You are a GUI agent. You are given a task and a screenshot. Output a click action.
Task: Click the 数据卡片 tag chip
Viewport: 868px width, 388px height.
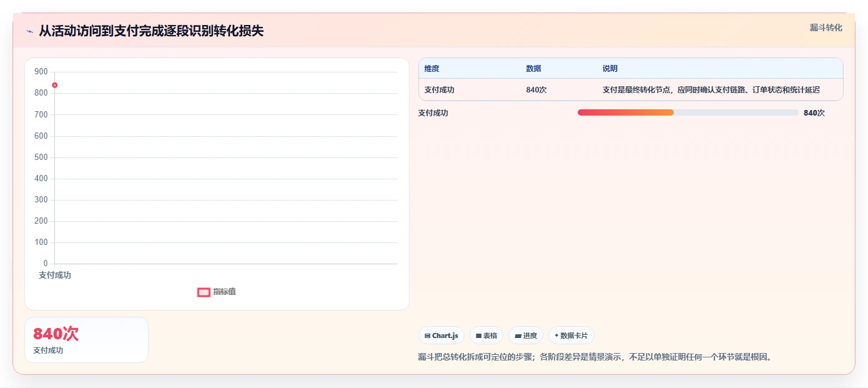571,336
